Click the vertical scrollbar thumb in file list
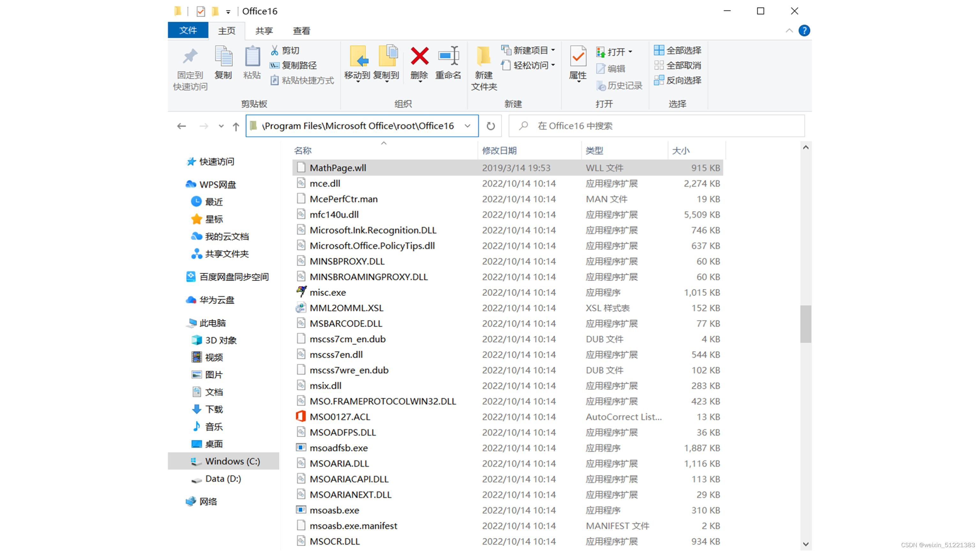Image resolution: width=980 pixels, height=551 pixels. tap(805, 324)
